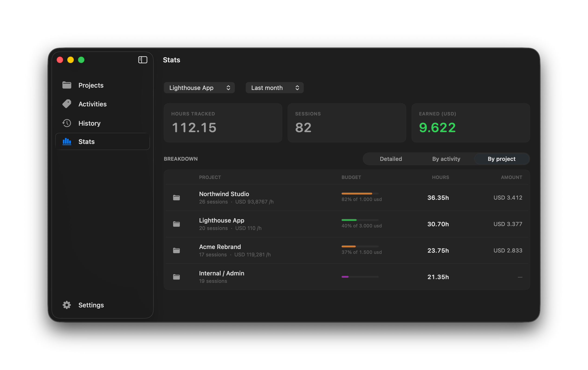Click the Sessions count card
Screen dimensions: 588x370
click(x=347, y=123)
